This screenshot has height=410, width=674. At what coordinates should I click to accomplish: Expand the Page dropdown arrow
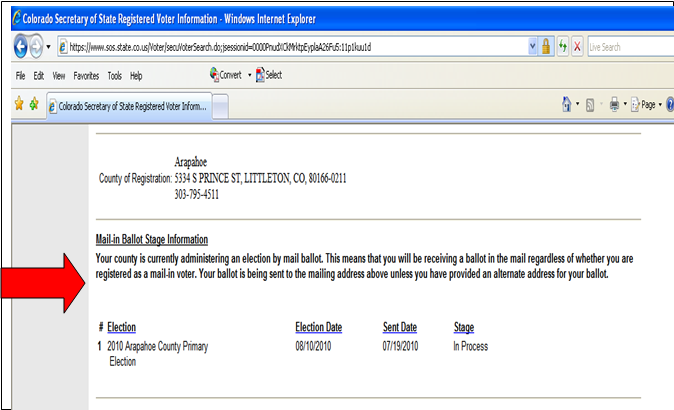[660, 104]
